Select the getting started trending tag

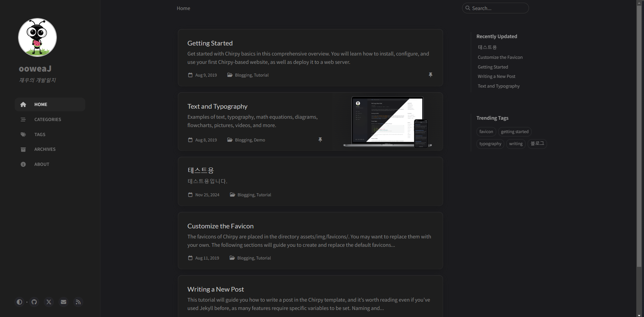(515, 132)
